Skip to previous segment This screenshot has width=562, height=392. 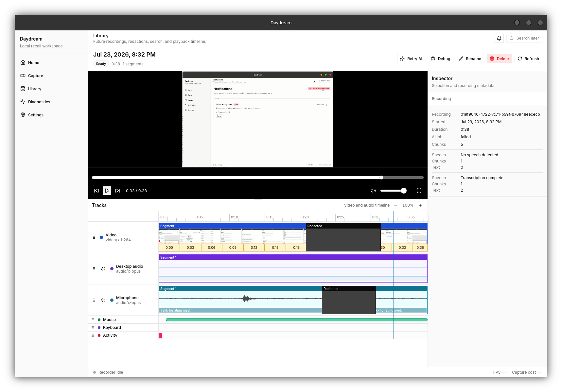click(97, 191)
